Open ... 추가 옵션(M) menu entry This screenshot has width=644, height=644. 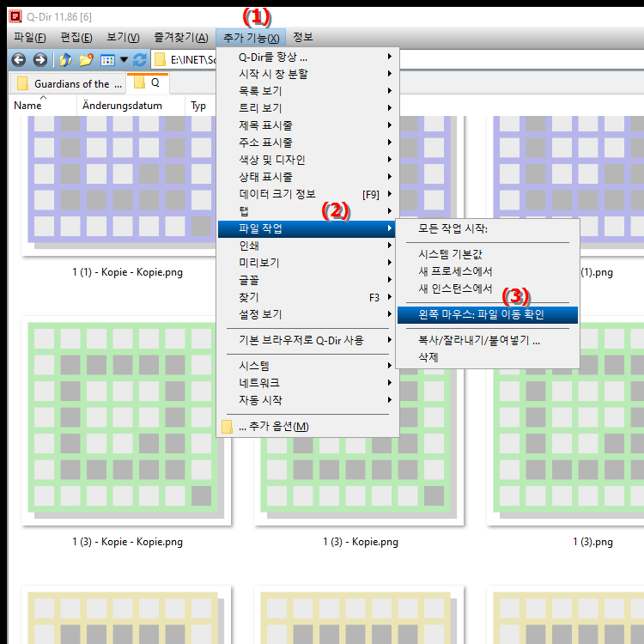pos(307,426)
